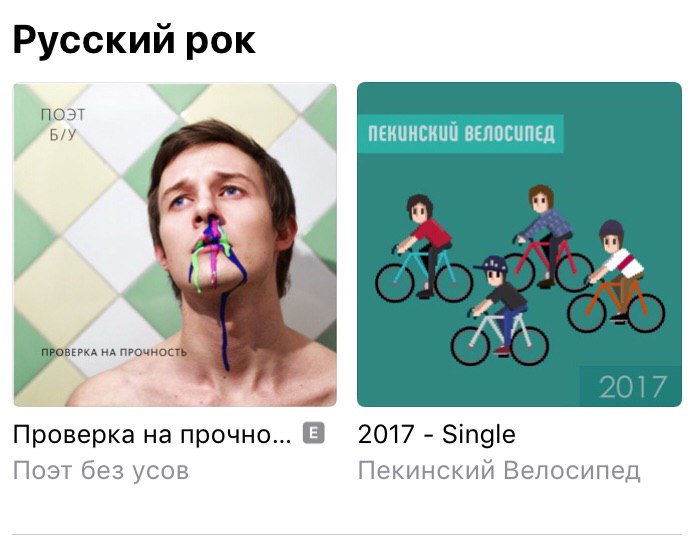697x542 pixels.
Task: Open the Проверка на прочность album cover
Action: click(175, 245)
